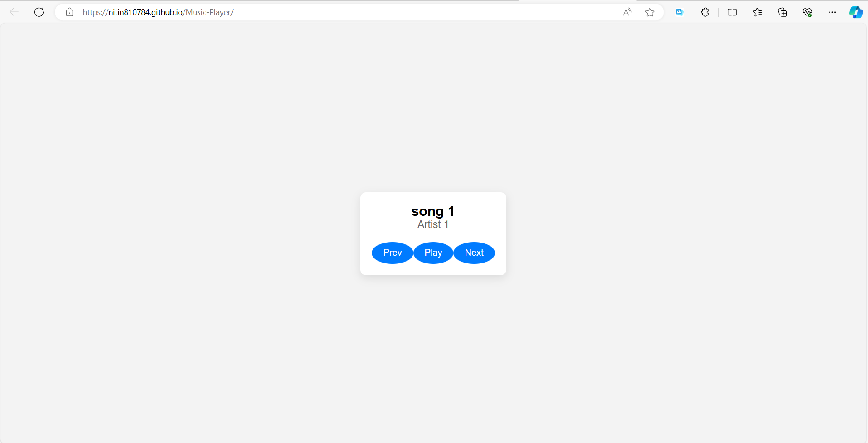Open the blue extension icon in toolbar
The width and height of the screenshot is (868, 443).
[679, 12]
